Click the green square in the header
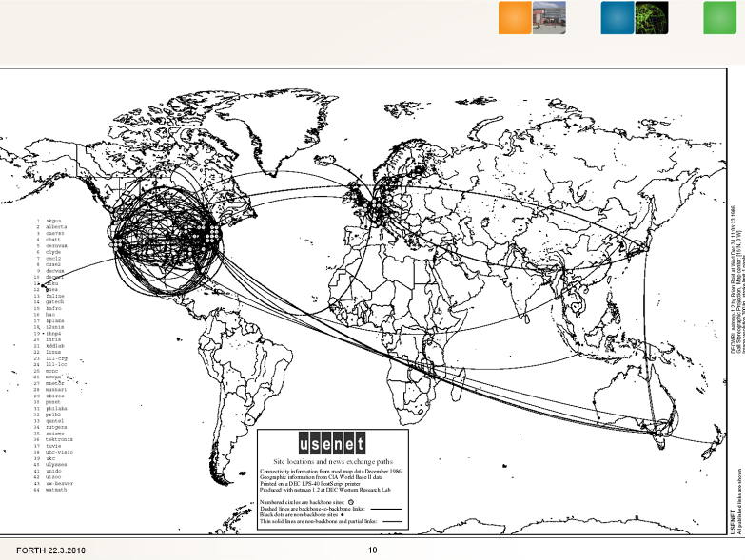 tap(719, 18)
